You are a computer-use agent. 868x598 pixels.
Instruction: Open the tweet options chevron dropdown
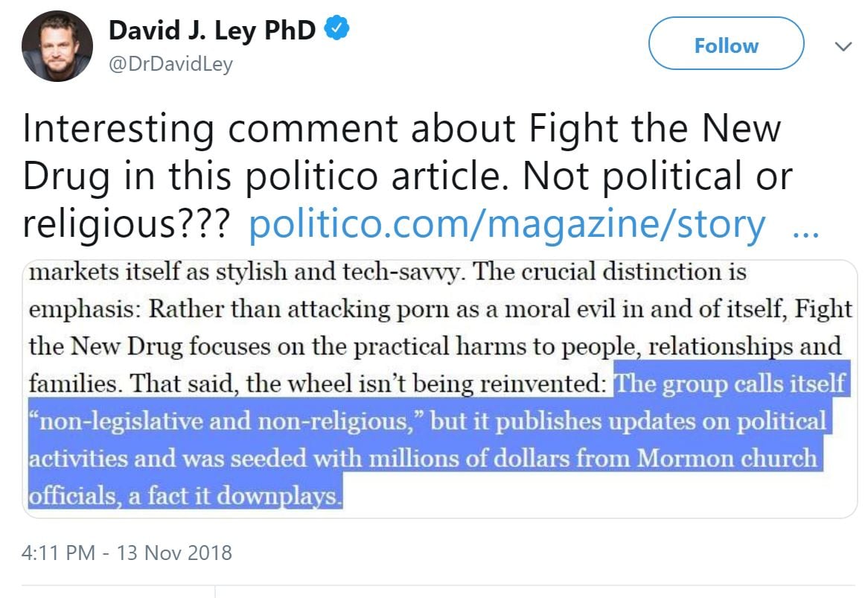point(843,46)
